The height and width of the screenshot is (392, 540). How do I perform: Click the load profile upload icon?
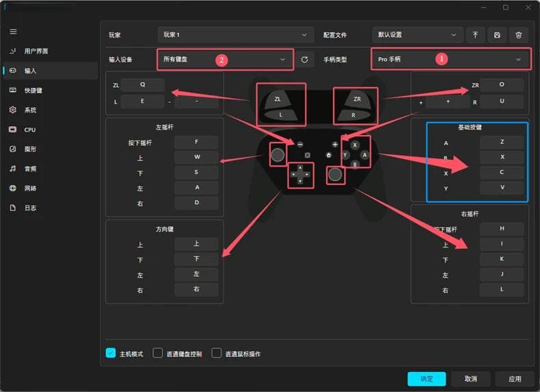click(x=476, y=35)
